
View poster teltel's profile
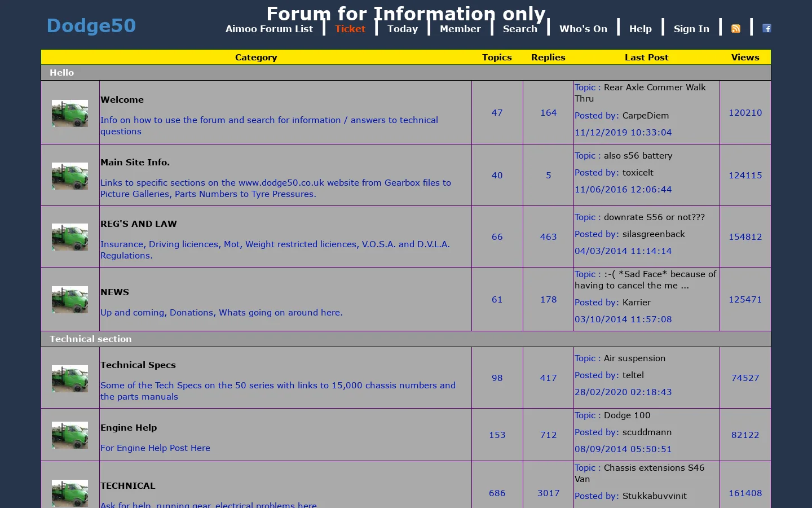click(x=633, y=375)
